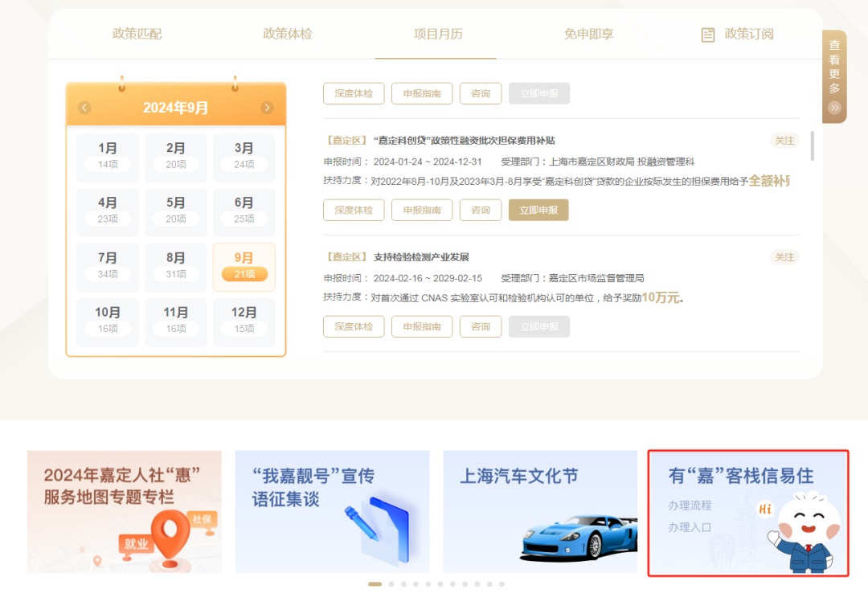Click 立即申报 for 嘉定科创贷 policy

click(x=538, y=210)
